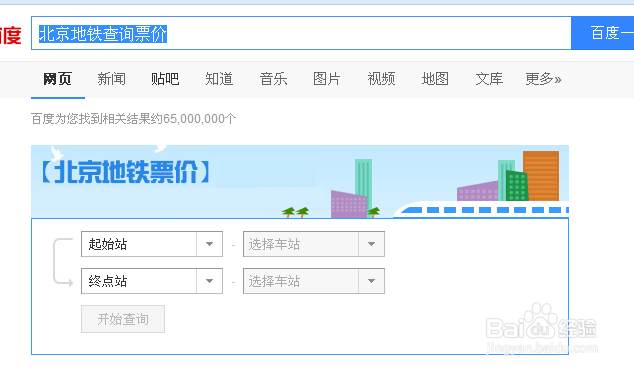The height and width of the screenshot is (370, 634).
Task: Click the 北京地铁票价 banner image
Action: tap(300, 182)
